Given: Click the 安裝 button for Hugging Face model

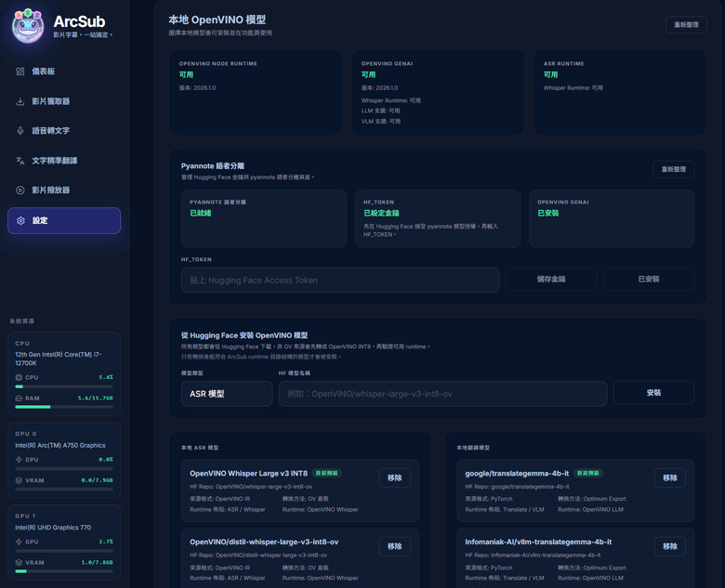Looking at the screenshot, I should point(653,393).
